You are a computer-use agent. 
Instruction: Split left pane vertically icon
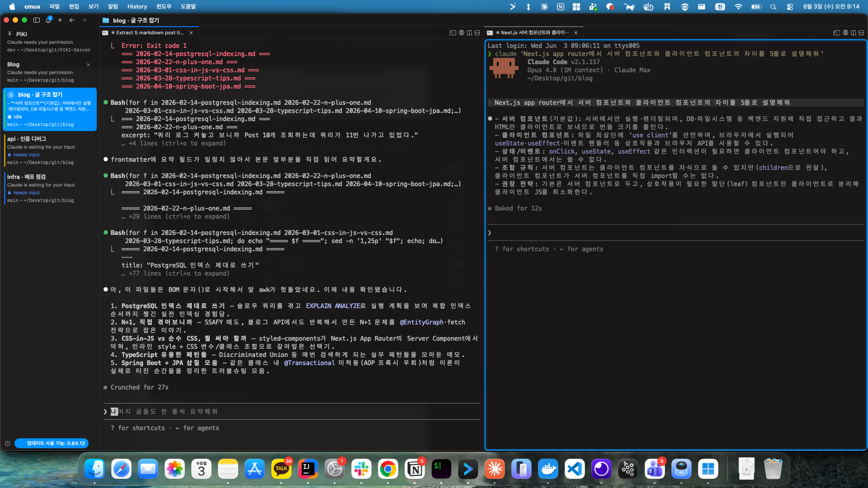[x=469, y=33]
